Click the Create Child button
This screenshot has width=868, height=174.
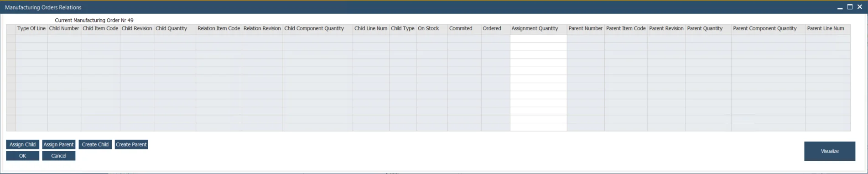pyautogui.click(x=95, y=144)
